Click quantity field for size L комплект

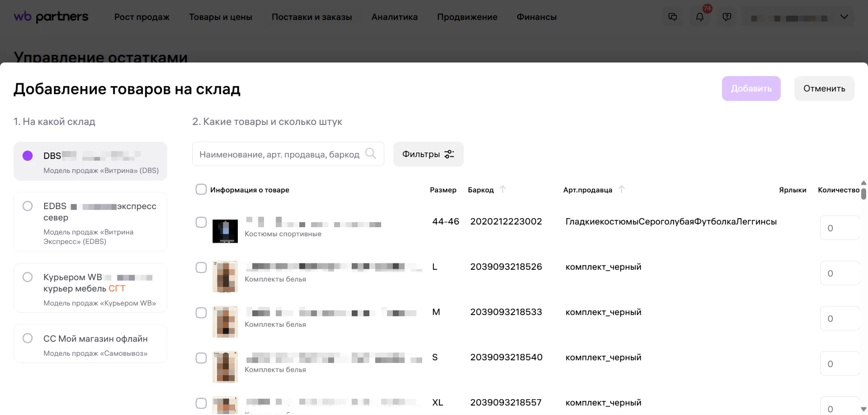click(839, 273)
